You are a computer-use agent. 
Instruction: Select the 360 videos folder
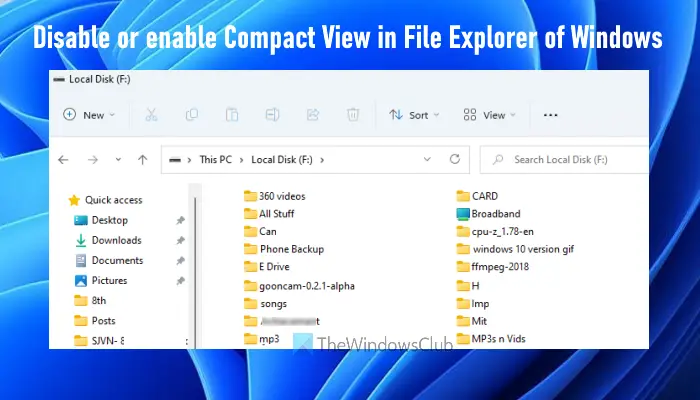(x=275, y=196)
